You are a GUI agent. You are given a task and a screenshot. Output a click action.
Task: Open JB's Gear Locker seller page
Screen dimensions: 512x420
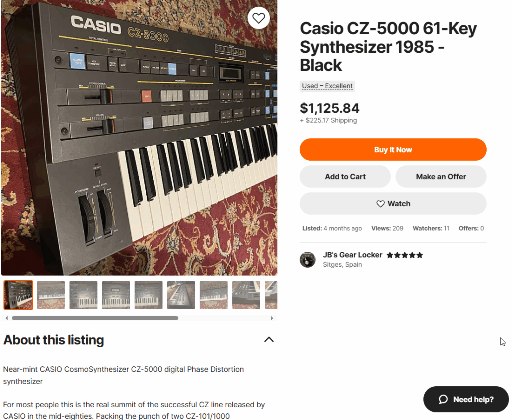[x=353, y=255]
